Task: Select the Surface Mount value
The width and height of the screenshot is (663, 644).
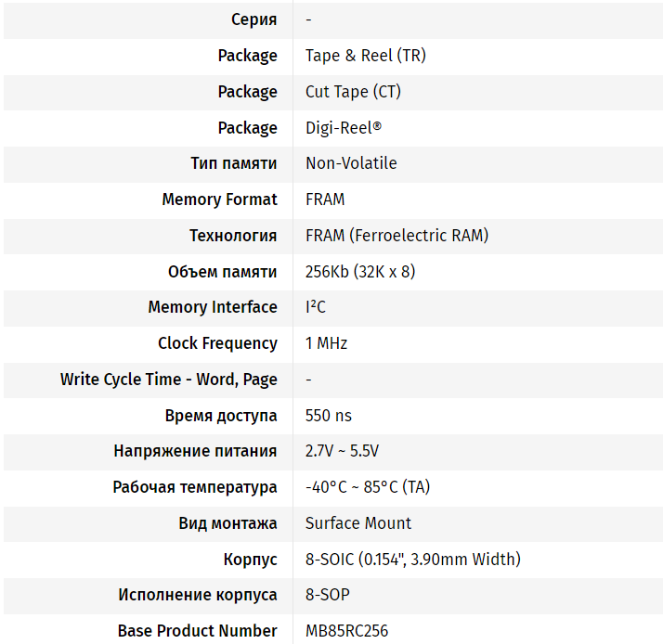Action: [358, 523]
